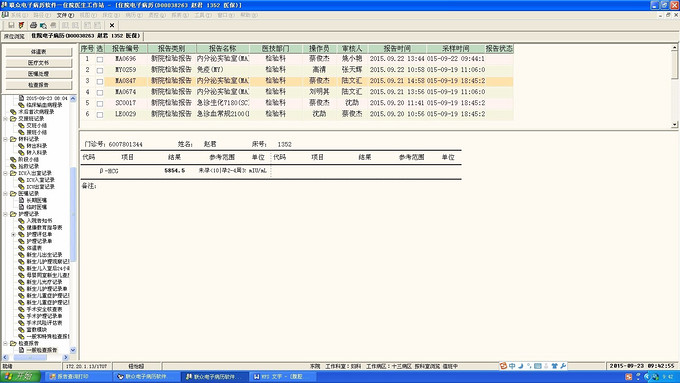The width and height of the screenshot is (680, 383).
Task: Collapse the 医嘱记录 tree node
Action: click(x=6, y=193)
